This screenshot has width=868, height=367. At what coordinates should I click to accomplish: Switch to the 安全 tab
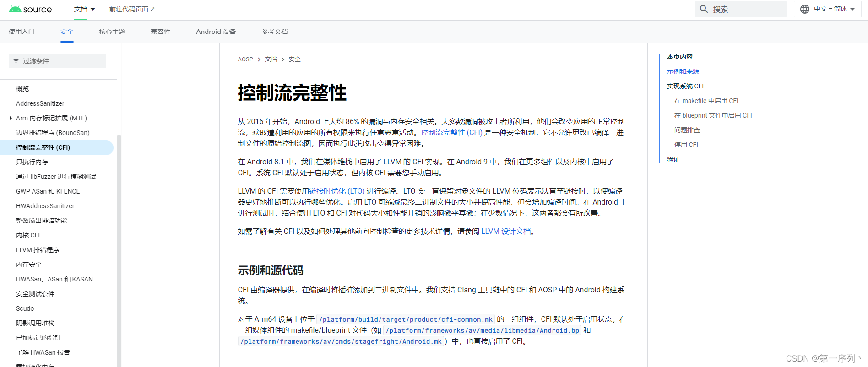(67, 32)
